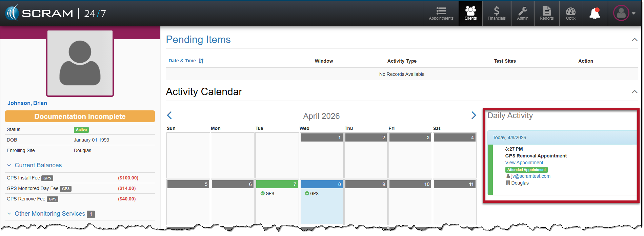Screen dimensions: 644x236
Task: Open Johnson, Brian client name link
Action: point(27,103)
